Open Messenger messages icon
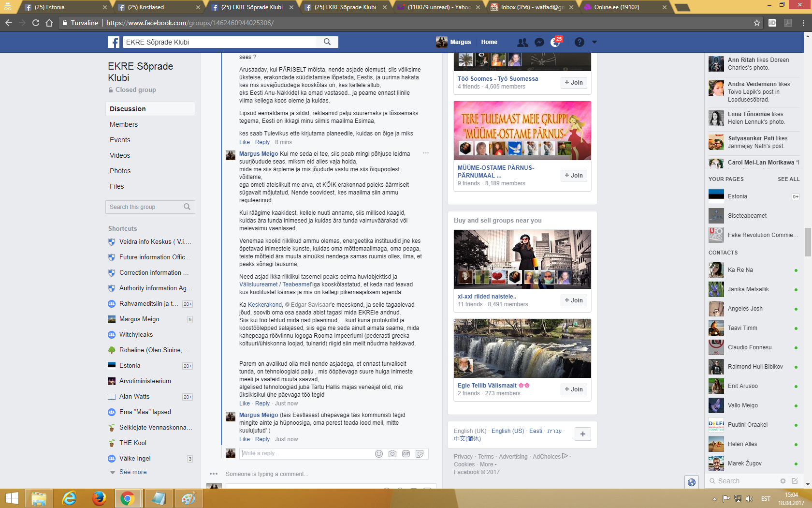The height and width of the screenshot is (508, 812). [x=539, y=42]
